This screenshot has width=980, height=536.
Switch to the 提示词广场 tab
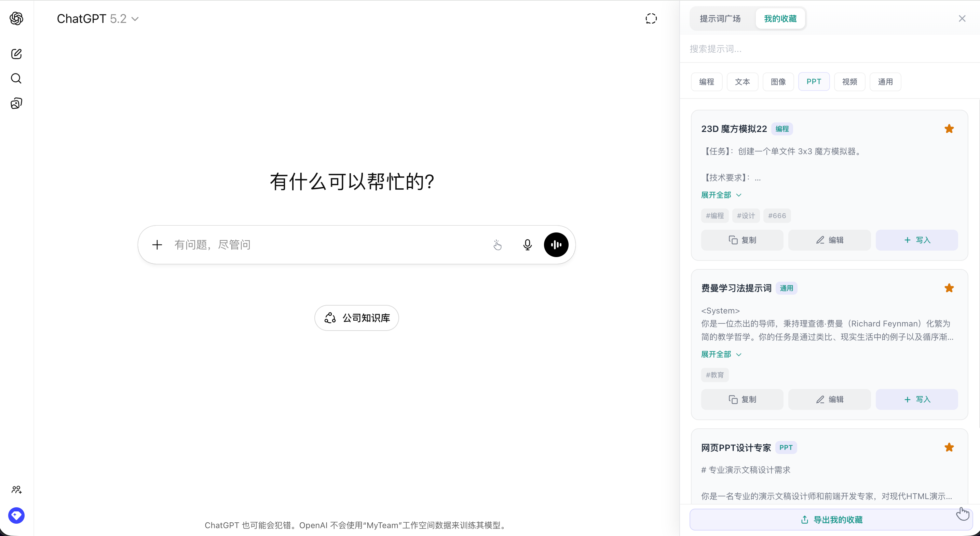(x=720, y=18)
